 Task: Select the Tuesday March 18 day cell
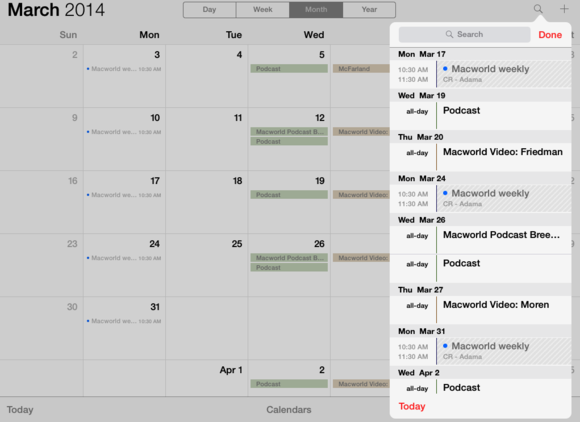point(207,202)
